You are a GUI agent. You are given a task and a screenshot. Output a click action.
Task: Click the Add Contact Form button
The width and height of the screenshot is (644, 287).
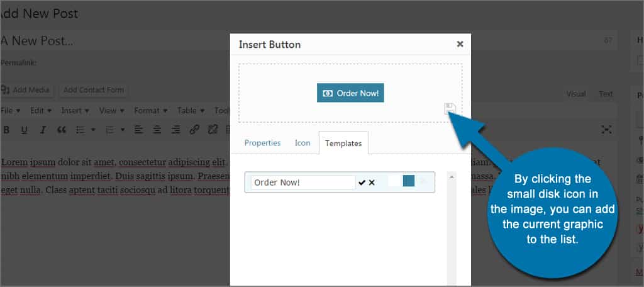click(94, 90)
